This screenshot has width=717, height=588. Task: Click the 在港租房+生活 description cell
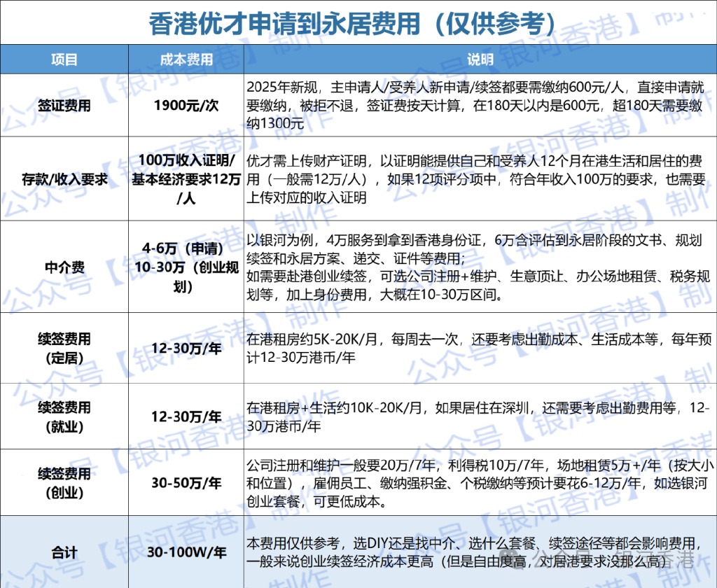pos(475,416)
